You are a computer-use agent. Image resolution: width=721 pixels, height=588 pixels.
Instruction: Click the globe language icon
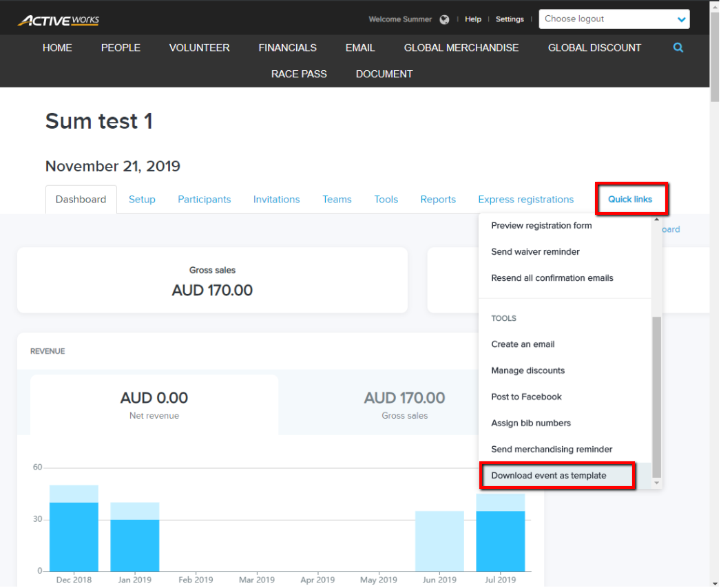point(444,19)
